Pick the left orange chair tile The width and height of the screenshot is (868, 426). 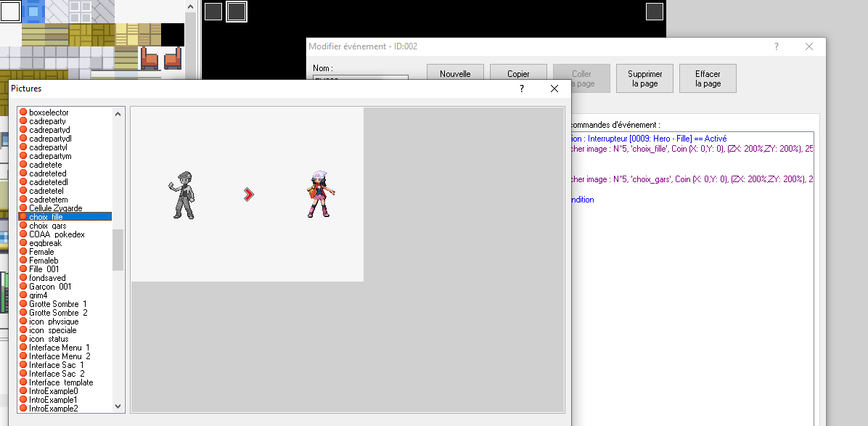tap(149, 58)
